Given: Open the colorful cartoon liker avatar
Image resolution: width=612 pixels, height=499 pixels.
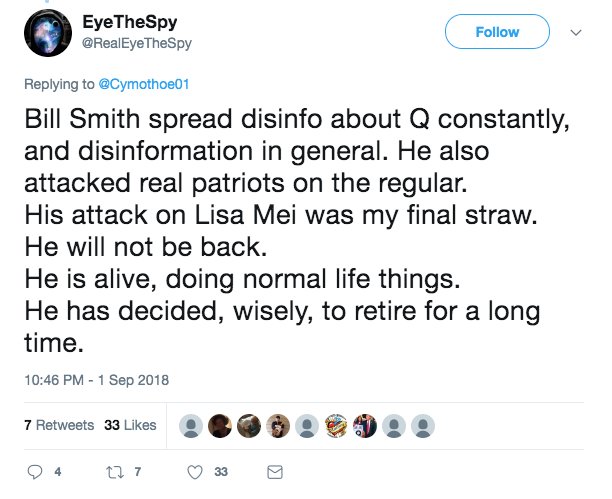Looking at the screenshot, I should coord(335,425).
